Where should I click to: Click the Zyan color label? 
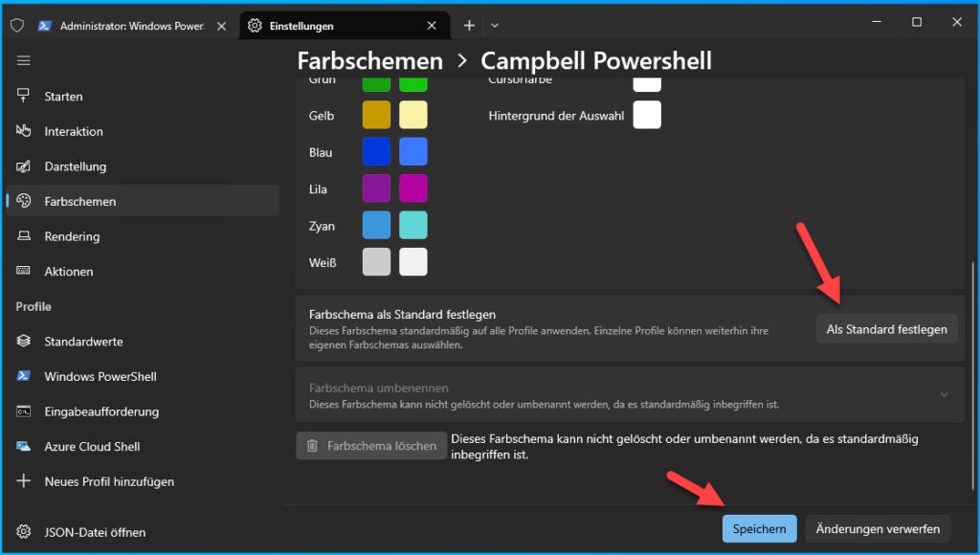[x=322, y=226]
